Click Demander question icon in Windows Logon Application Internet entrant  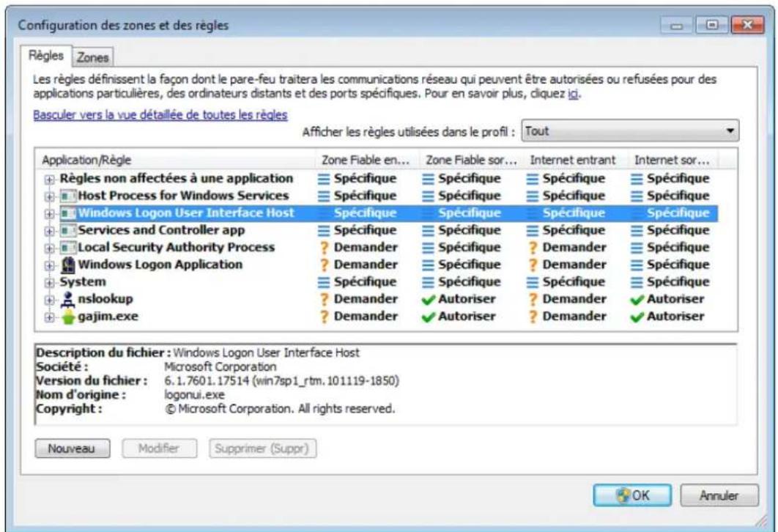point(533,265)
